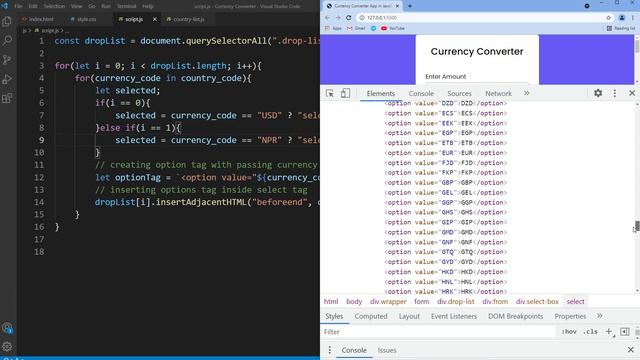Open the Run menu
This screenshot has height=360, width=640.
tap(106, 6)
